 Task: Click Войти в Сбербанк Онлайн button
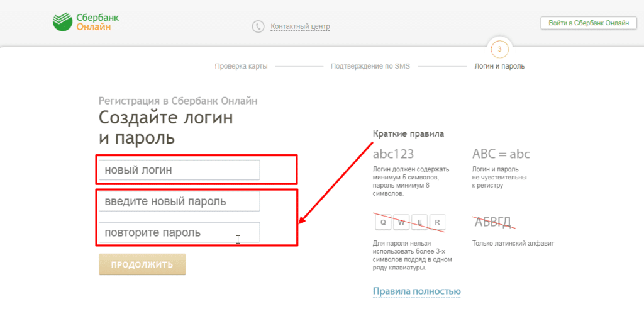588,23
